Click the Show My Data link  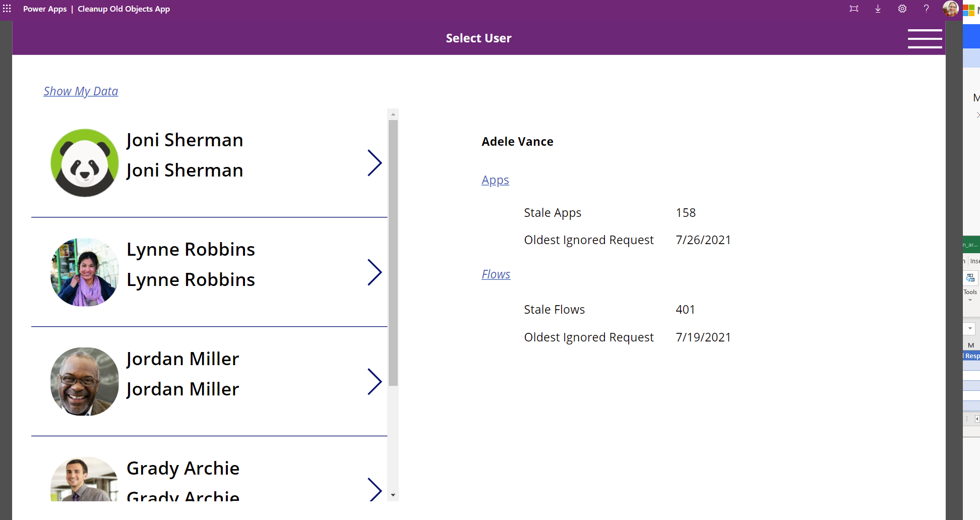[81, 91]
